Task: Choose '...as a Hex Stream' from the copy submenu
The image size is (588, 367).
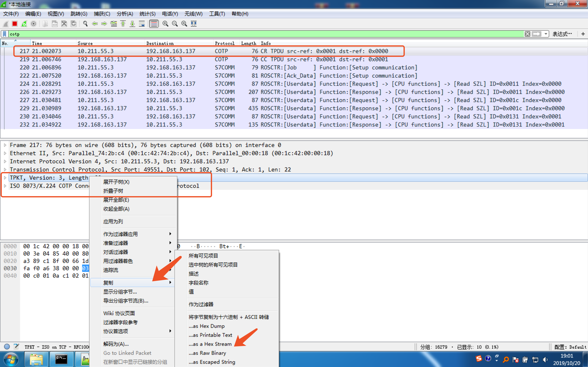Action: coord(210,344)
